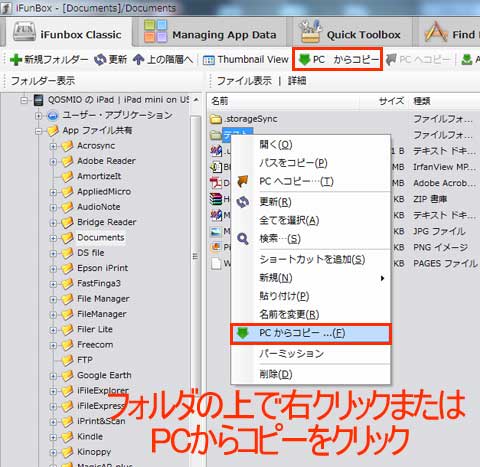Screen dimensions: 480x467
Task: Click the Kindle folder icon
Action: pyautogui.click(x=67, y=437)
